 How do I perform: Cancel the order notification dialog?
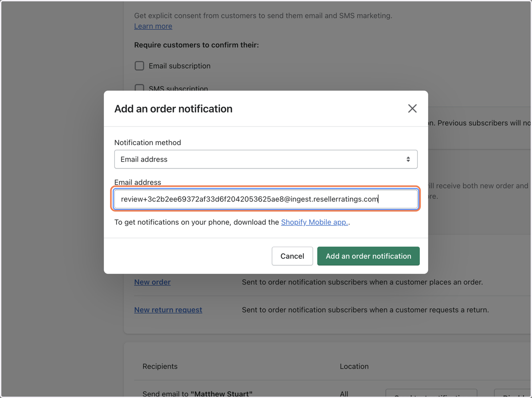(x=292, y=256)
